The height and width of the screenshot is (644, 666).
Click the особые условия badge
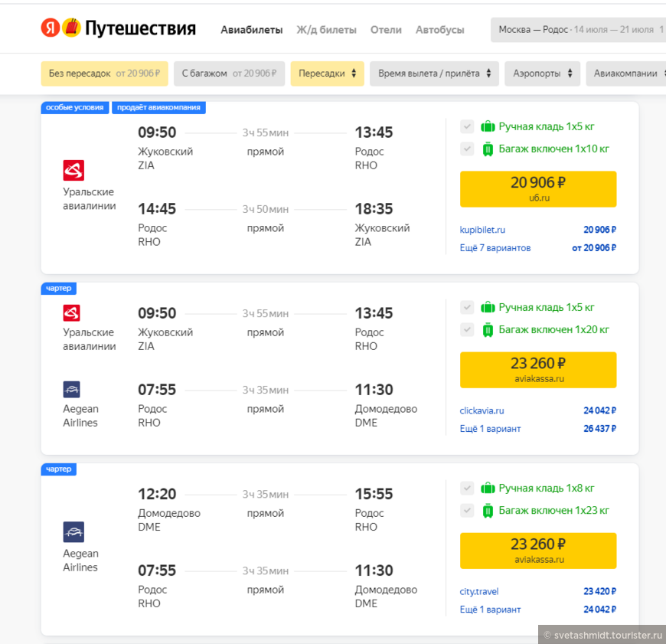click(x=75, y=107)
